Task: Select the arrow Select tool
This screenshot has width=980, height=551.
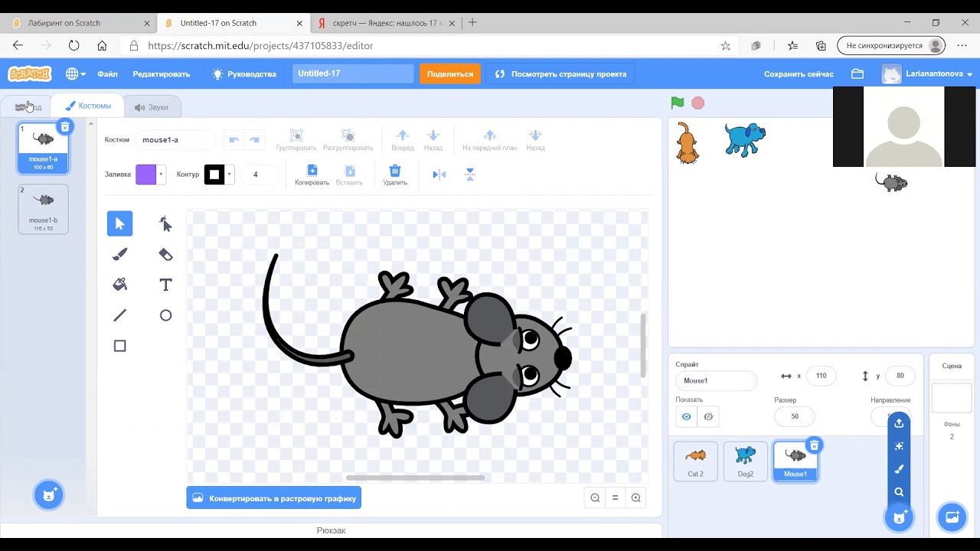Action: point(119,223)
